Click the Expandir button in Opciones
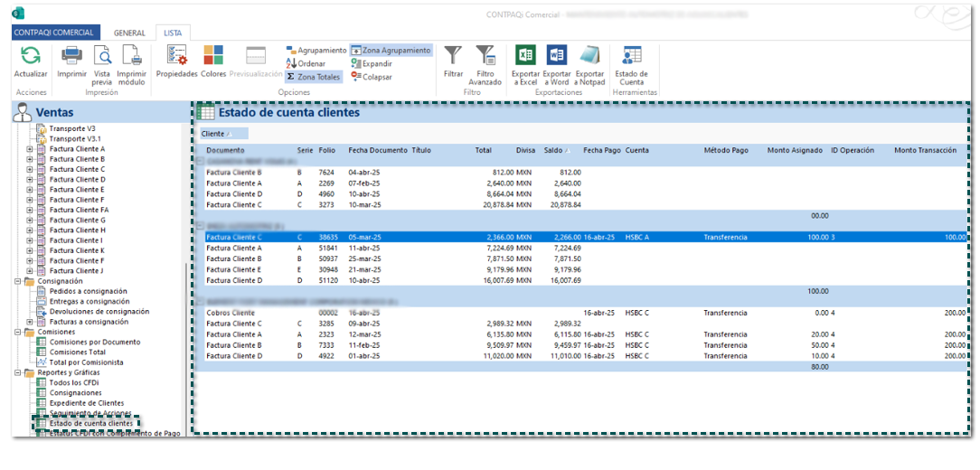 point(371,64)
